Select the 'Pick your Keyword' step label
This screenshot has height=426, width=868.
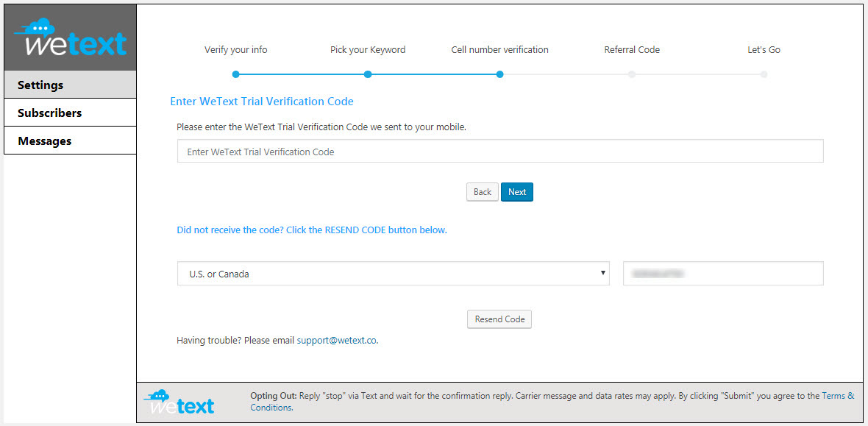pyautogui.click(x=368, y=50)
